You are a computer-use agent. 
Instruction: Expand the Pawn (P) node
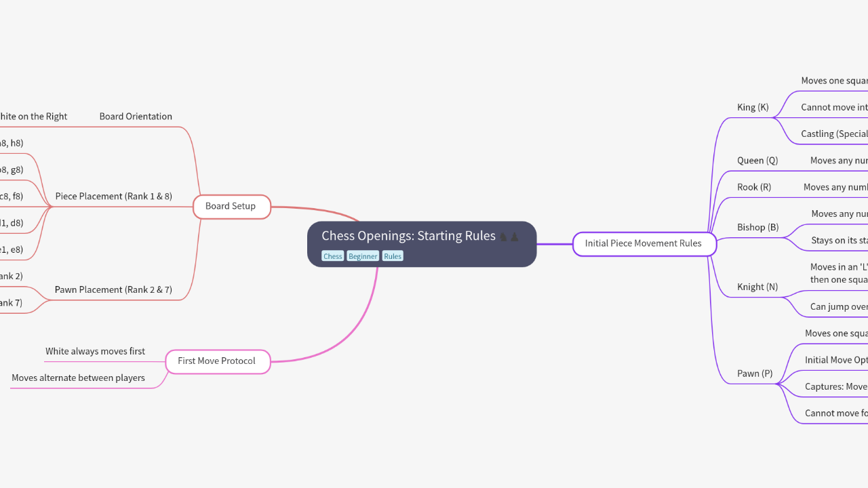coord(754,373)
